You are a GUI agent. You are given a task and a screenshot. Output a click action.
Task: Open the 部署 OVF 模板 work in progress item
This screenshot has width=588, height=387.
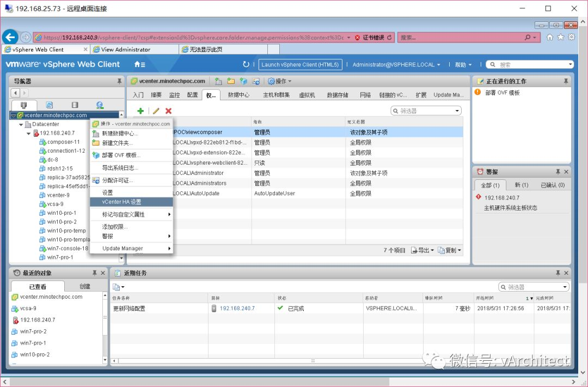[503, 93]
